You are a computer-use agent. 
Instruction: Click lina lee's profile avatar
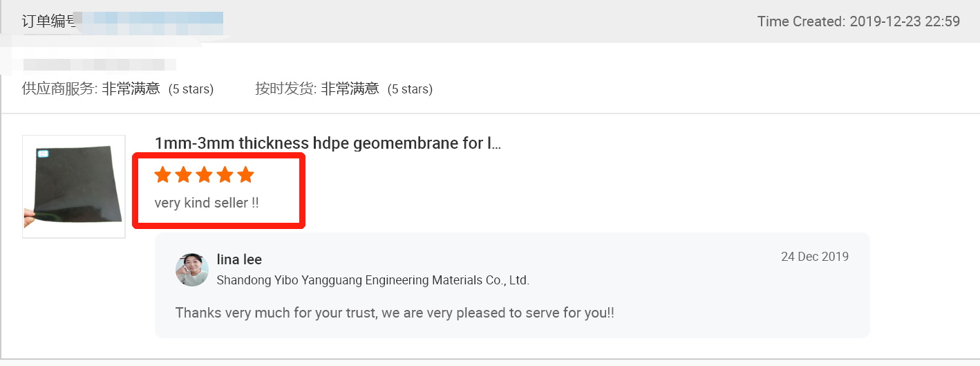pyautogui.click(x=191, y=270)
